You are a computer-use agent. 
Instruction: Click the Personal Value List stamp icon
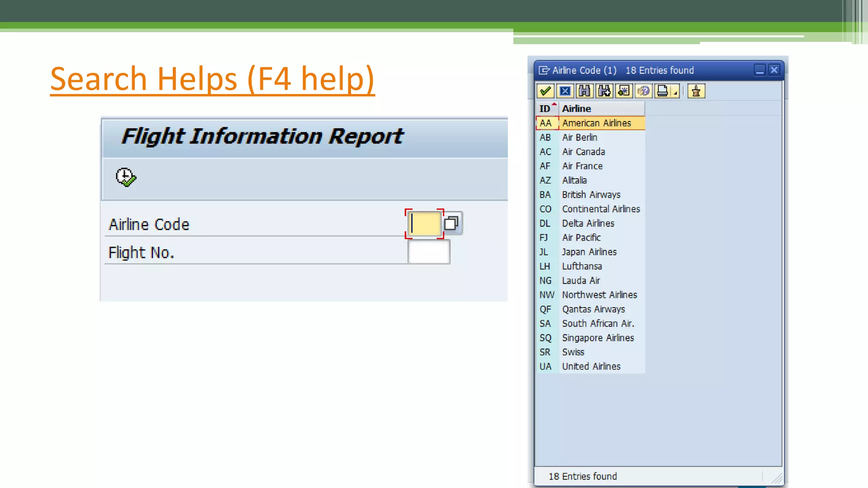pyautogui.click(x=696, y=91)
